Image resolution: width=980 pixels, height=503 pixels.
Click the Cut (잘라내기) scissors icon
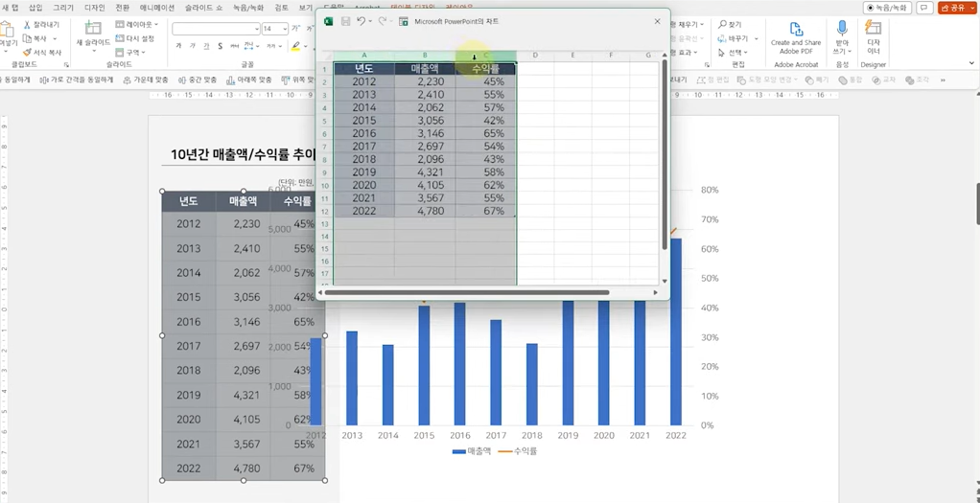27,25
